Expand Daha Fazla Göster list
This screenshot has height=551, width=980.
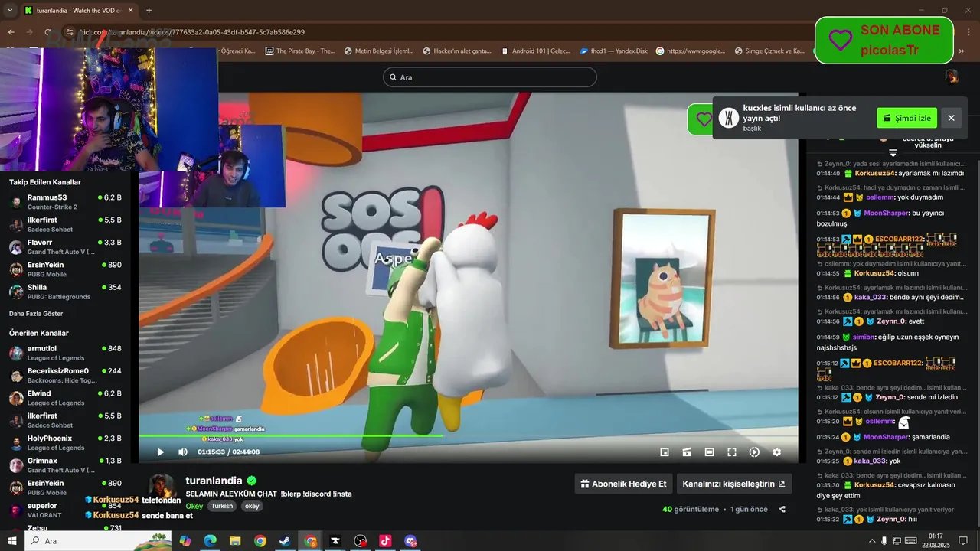(x=36, y=314)
